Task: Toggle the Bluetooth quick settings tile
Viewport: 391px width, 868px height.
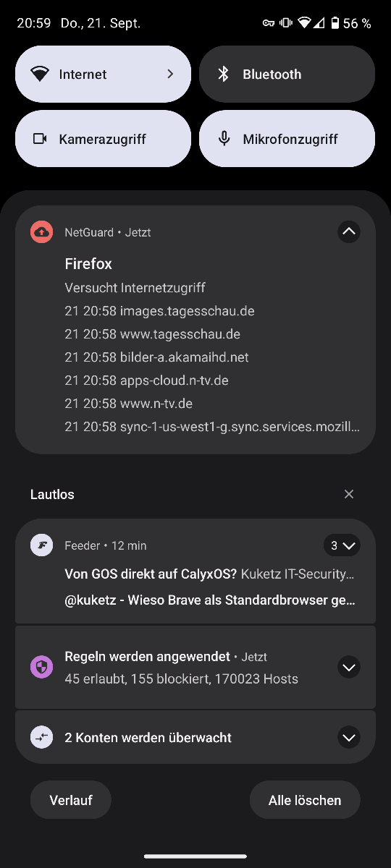Action: click(x=287, y=74)
